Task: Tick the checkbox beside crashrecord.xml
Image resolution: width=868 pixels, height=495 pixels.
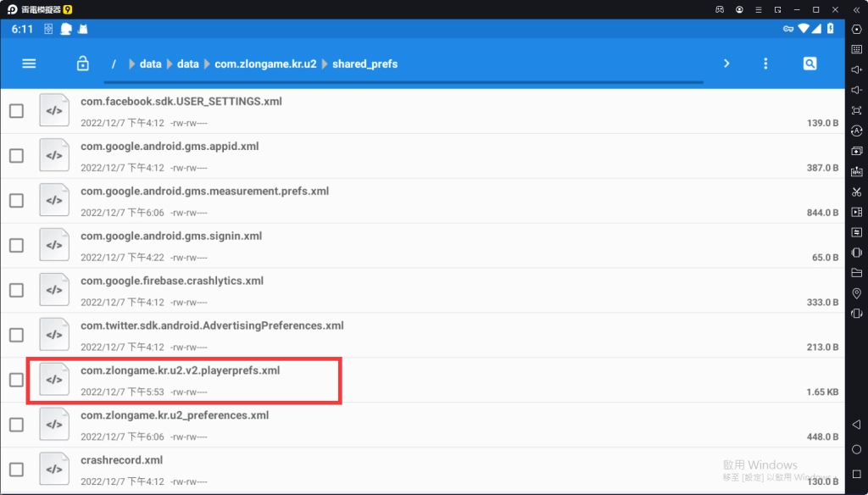Action: coord(16,470)
